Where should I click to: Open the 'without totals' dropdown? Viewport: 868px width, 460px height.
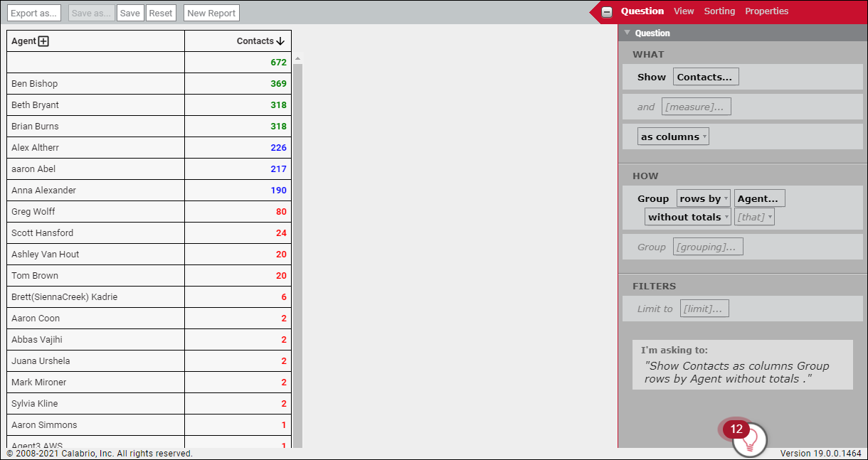tap(688, 218)
